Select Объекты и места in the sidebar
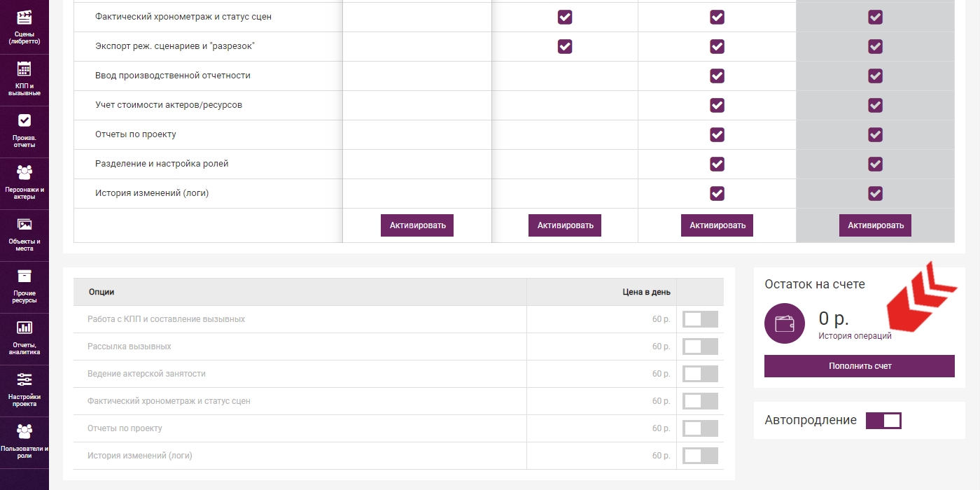Viewport: 980px width, 490px height. [x=24, y=235]
